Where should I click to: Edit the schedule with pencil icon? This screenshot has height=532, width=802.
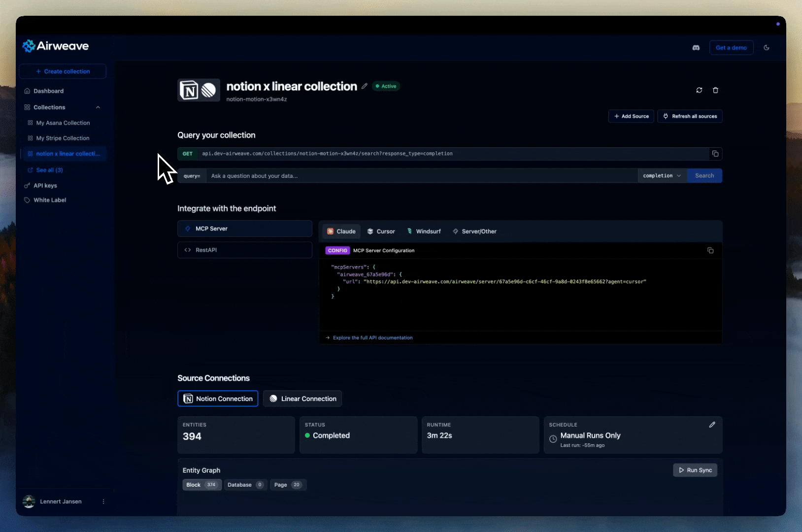pyautogui.click(x=712, y=425)
